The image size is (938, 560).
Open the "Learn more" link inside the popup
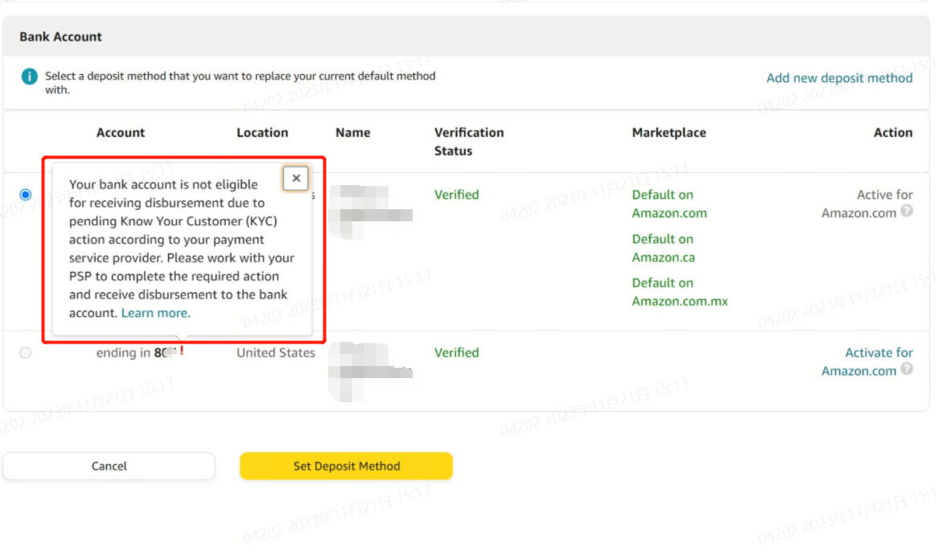[155, 313]
